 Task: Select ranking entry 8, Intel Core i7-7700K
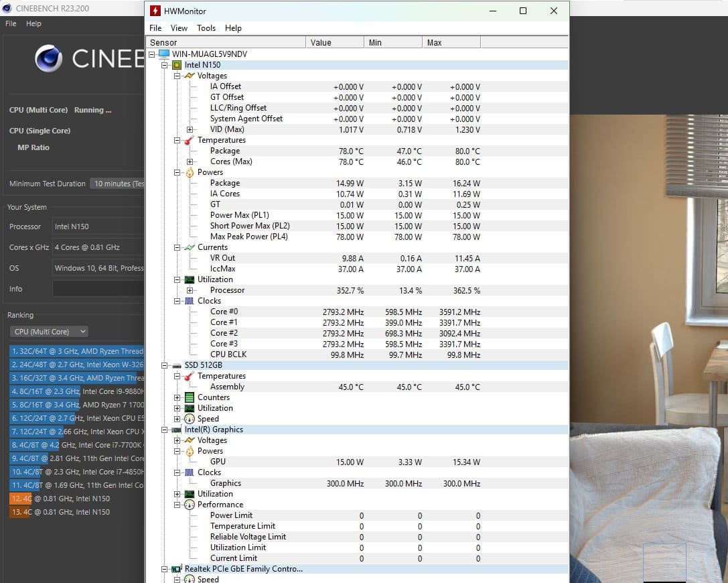[76, 445]
